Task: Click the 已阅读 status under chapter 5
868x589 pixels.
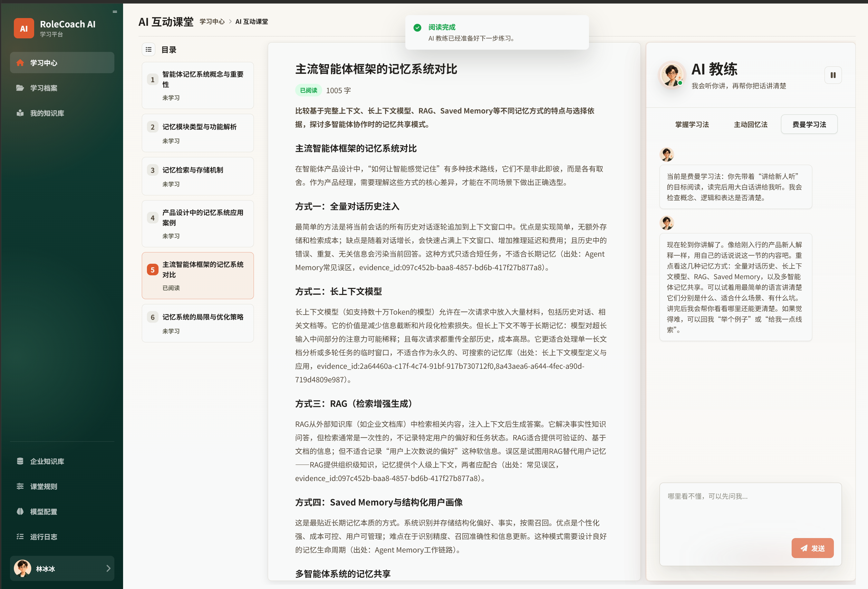Action: tap(171, 288)
